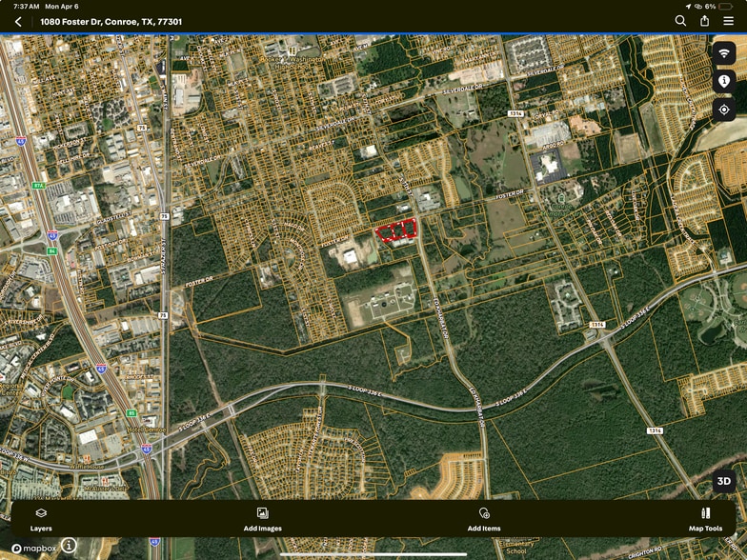Select Add Images in bottom bar
The height and width of the screenshot is (560, 747).
tap(262, 519)
